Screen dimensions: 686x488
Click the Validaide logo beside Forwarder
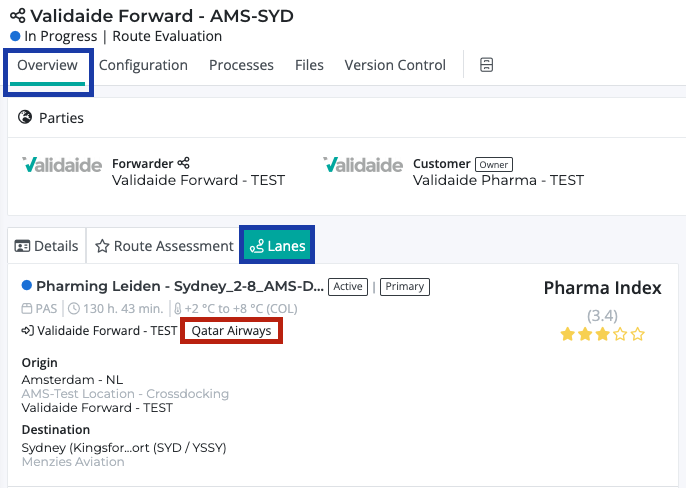tap(62, 165)
